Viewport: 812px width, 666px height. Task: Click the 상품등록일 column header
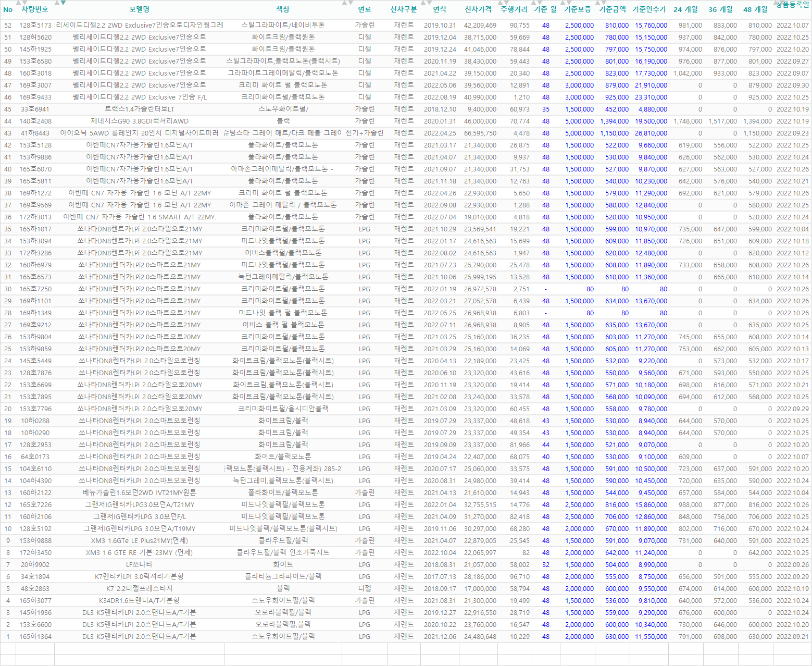[x=793, y=5]
